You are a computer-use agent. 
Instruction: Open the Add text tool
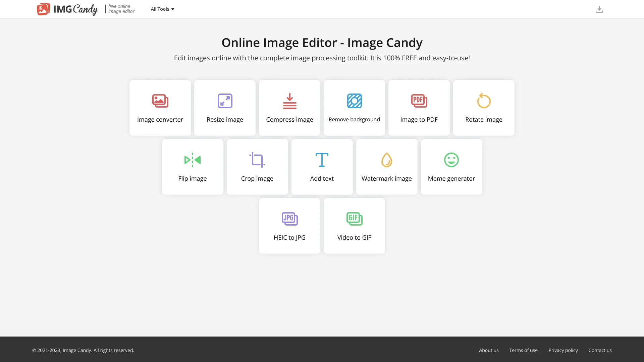[322, 167]
